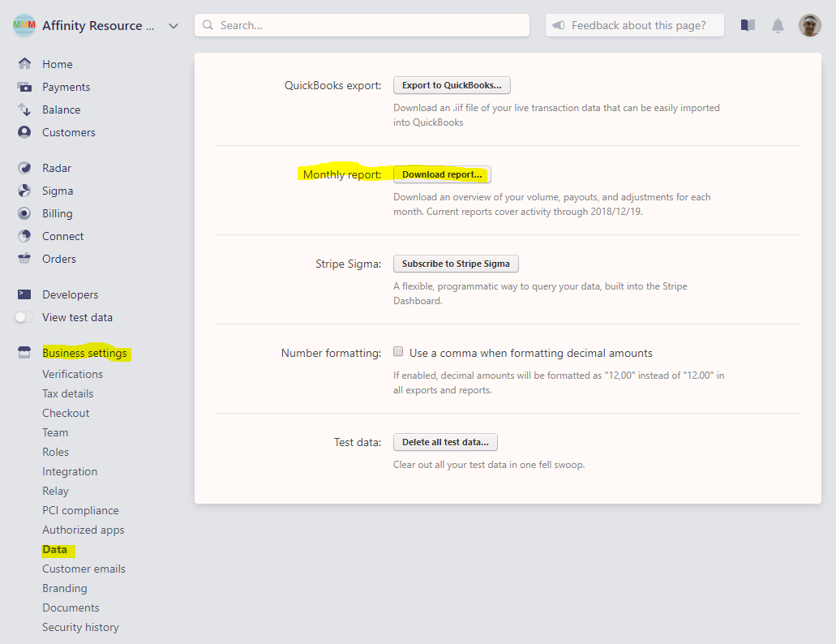Click the Radar icon
The width and height of the screenshot is (836, 644).
tap(24, 168)
